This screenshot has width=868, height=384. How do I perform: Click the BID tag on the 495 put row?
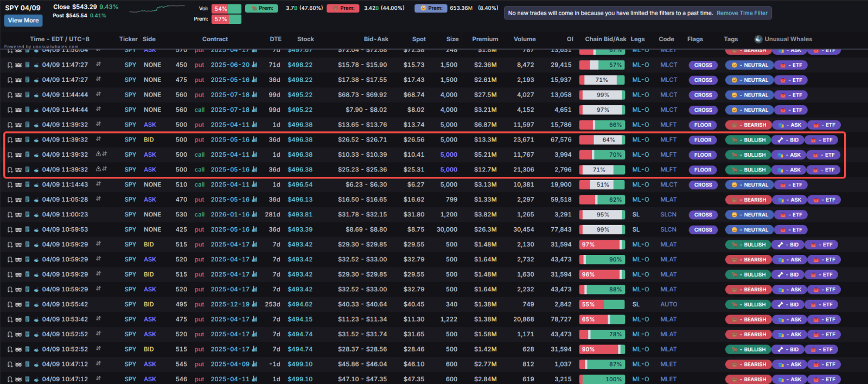pyautogui.click(x=788, y=305)
